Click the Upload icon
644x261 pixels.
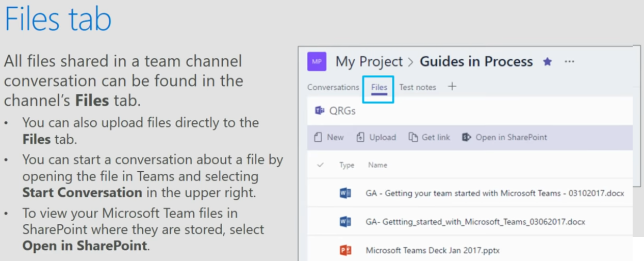point(360,137)
